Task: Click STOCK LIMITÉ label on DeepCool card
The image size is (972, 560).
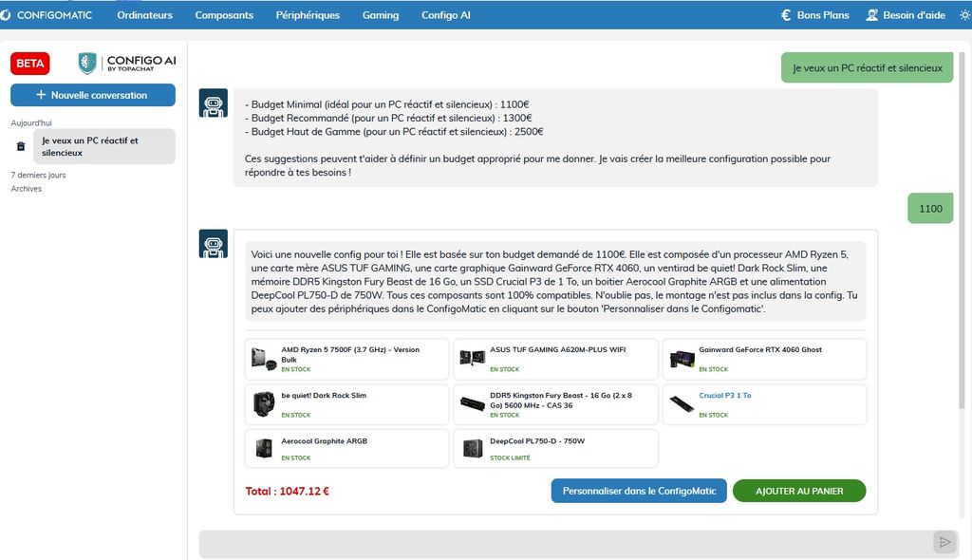Action: click(510, 457)
